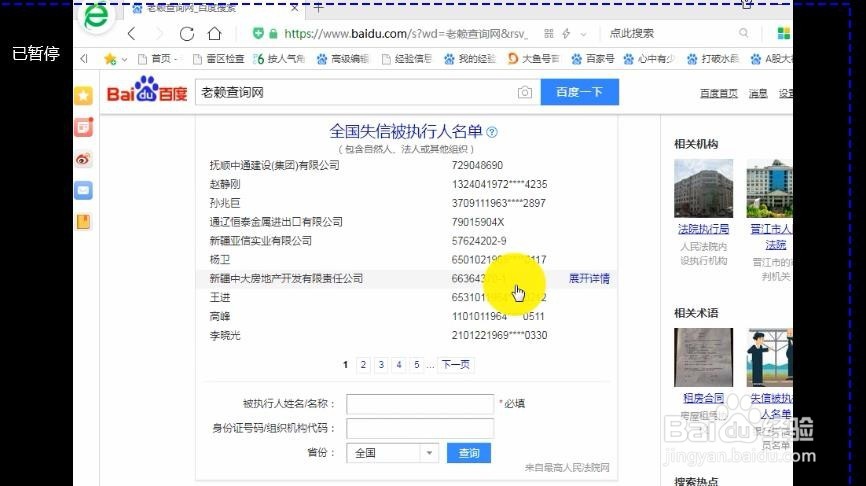Open a new tab with plus button

[x=318, y=8]
